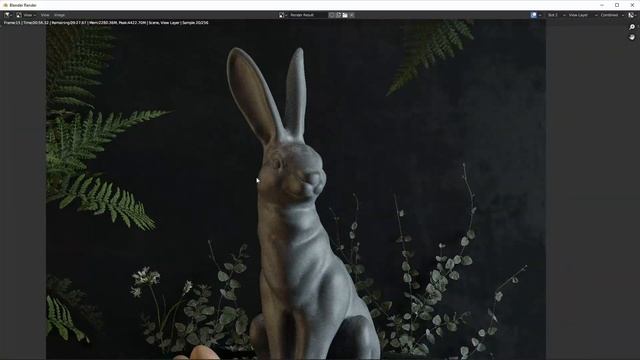640x360 pixels.
Task: Open the Image menu
Action: (60, 15)
